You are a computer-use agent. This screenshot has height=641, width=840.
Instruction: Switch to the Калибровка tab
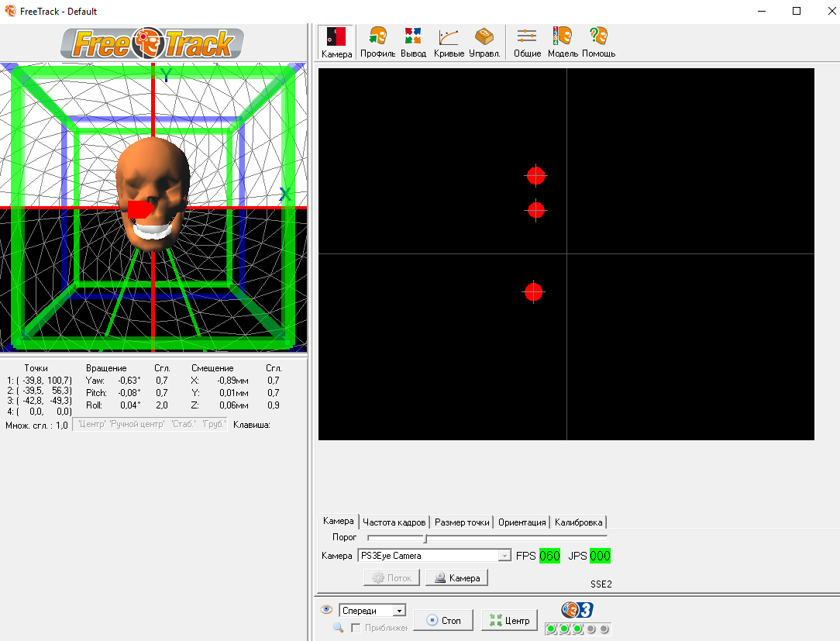click(579, 522)
